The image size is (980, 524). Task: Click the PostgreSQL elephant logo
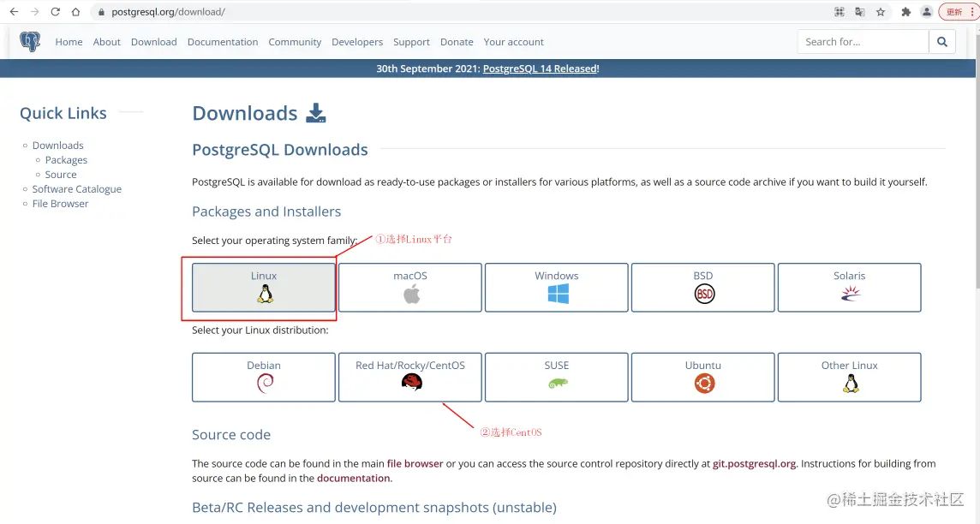pos(30,42)
